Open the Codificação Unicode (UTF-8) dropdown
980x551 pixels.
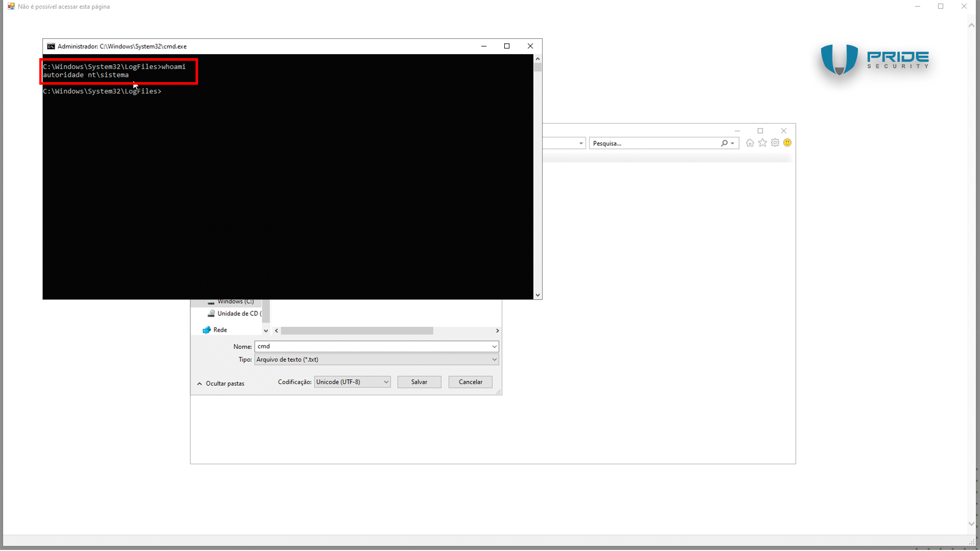[386, 382]
